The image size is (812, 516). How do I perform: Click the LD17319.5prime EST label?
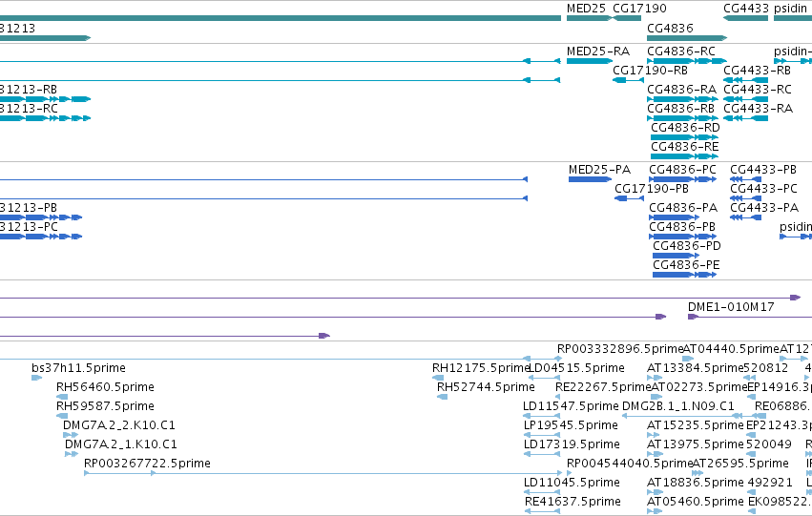pos(572,445)
